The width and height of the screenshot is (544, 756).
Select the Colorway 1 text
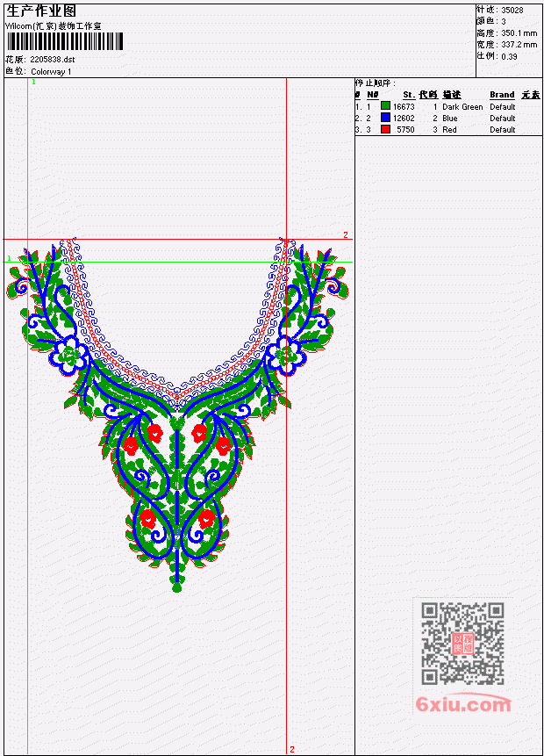51,72
